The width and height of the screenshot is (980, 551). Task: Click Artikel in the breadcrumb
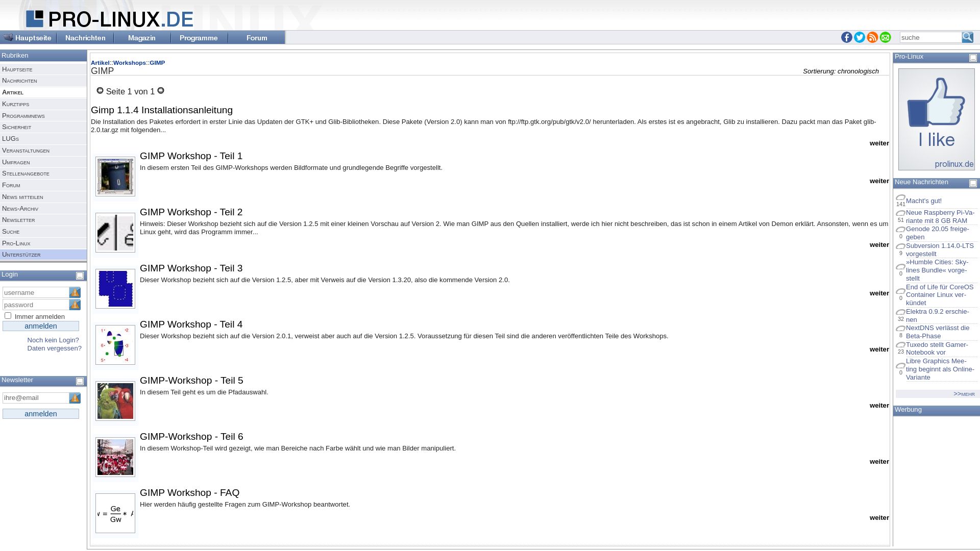100,63
